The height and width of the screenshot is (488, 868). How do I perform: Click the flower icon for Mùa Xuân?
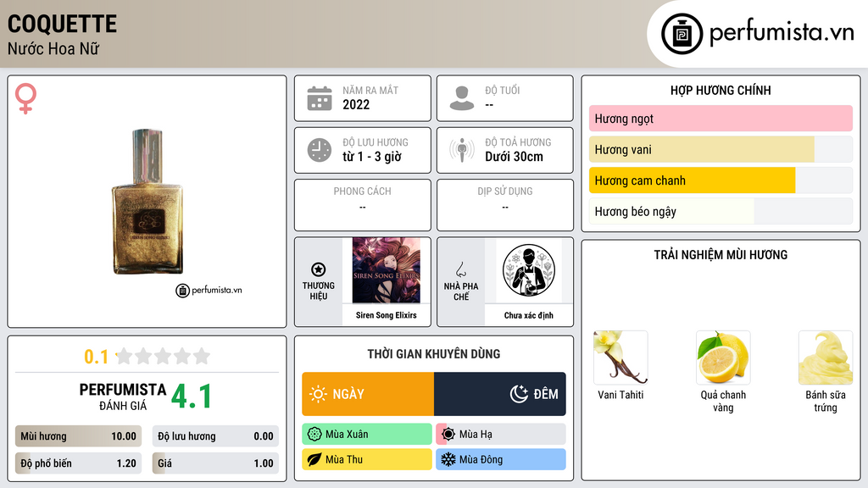pyautogui.click(x=314, y=435)
